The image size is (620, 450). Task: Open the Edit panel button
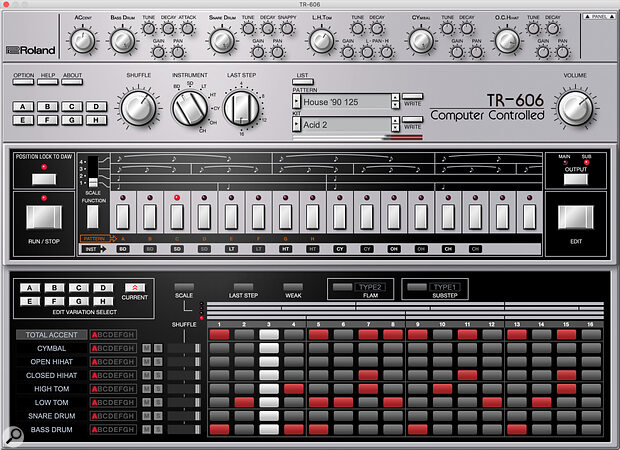tap(575, 217)
